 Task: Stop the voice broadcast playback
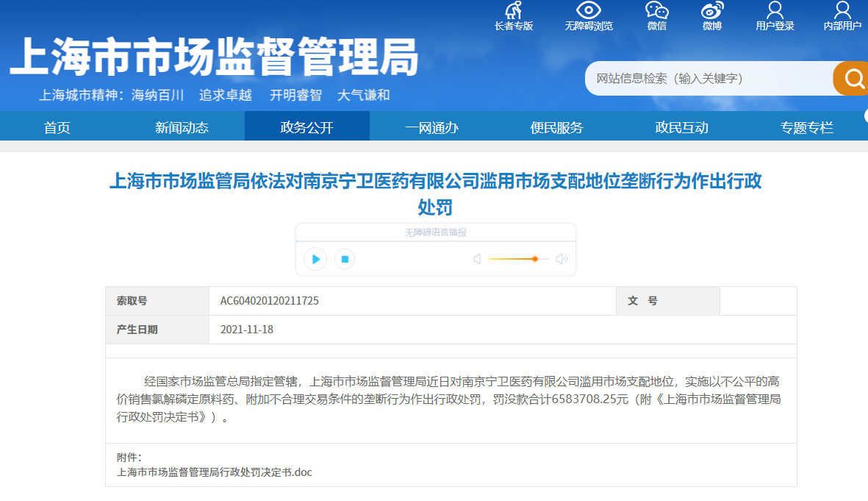(345, 259)
